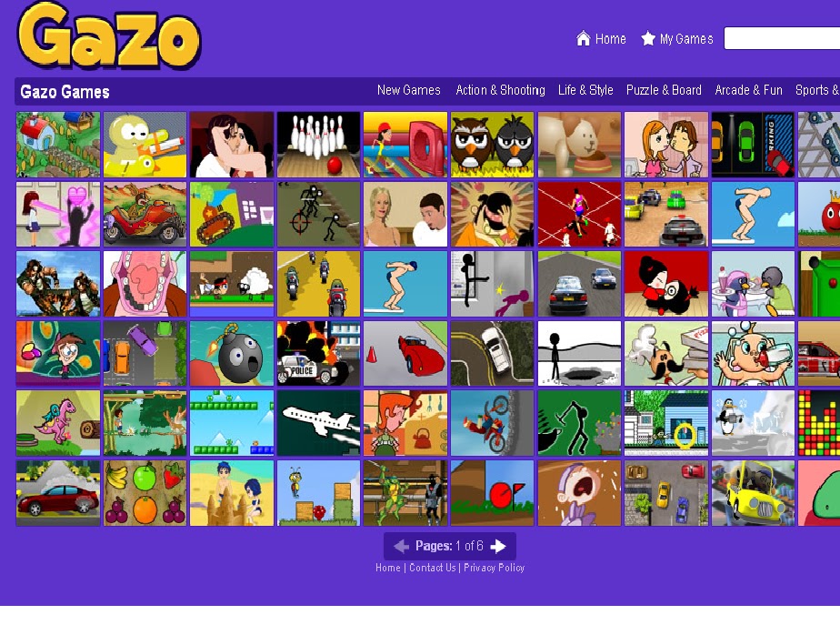Open the black bomb character game
This screenshot has width=840, height=625.
tap(232, 354)
